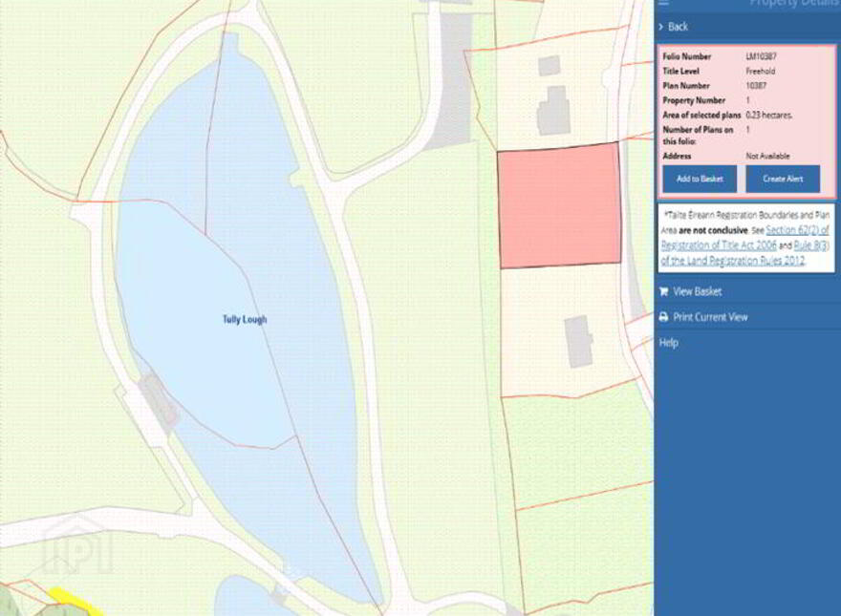Screen dimensions: 841x616
Task: Click the small square grey building at top
Action: (x=550, y=66)
